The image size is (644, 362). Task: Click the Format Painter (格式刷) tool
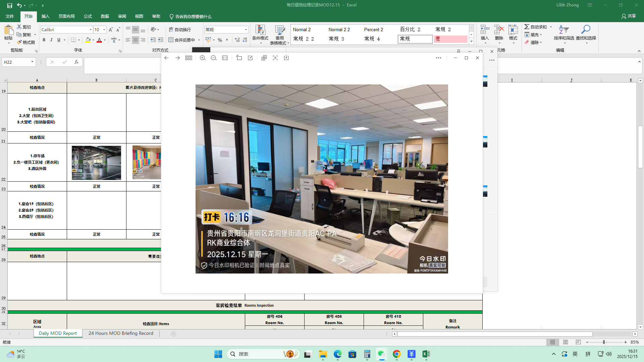26,42
